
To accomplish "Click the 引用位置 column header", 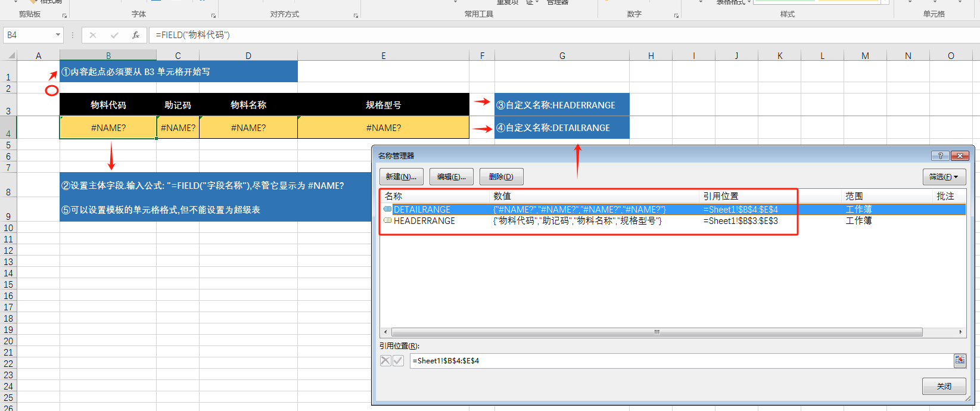I will [x=770, y=196].
